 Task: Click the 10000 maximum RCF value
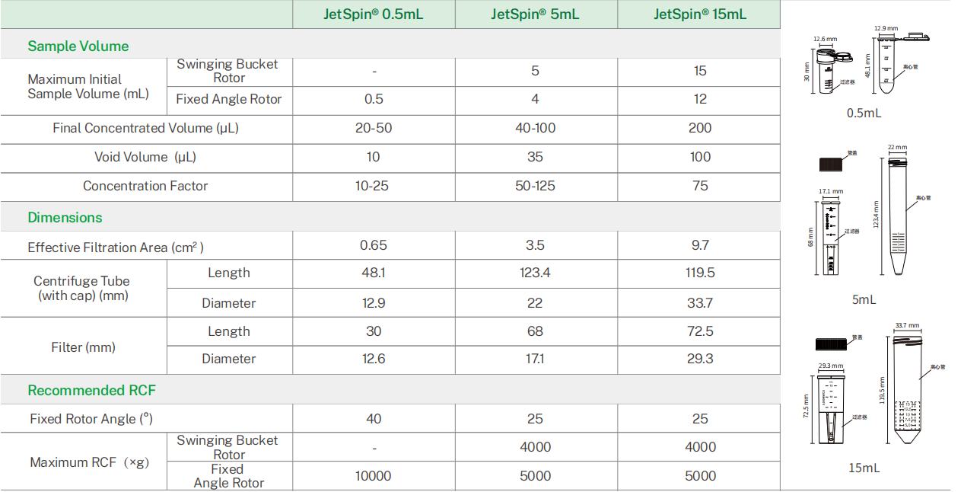click(x=373, y=476)
